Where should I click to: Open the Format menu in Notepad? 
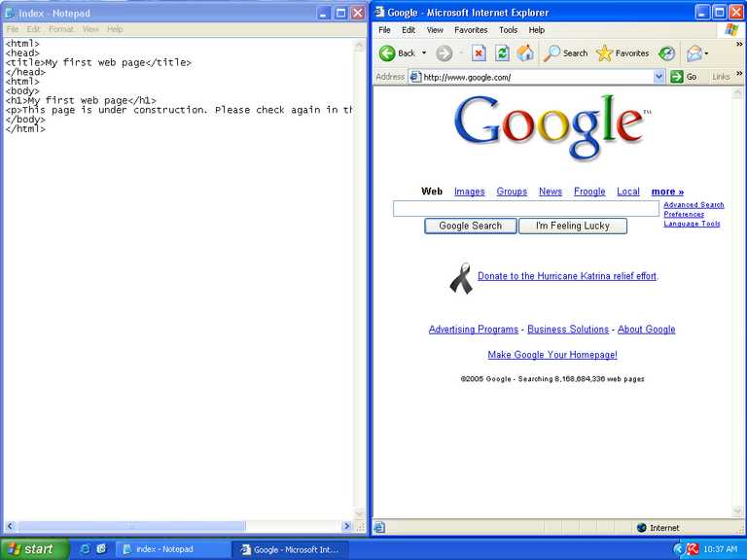click(x=61, y=29)
